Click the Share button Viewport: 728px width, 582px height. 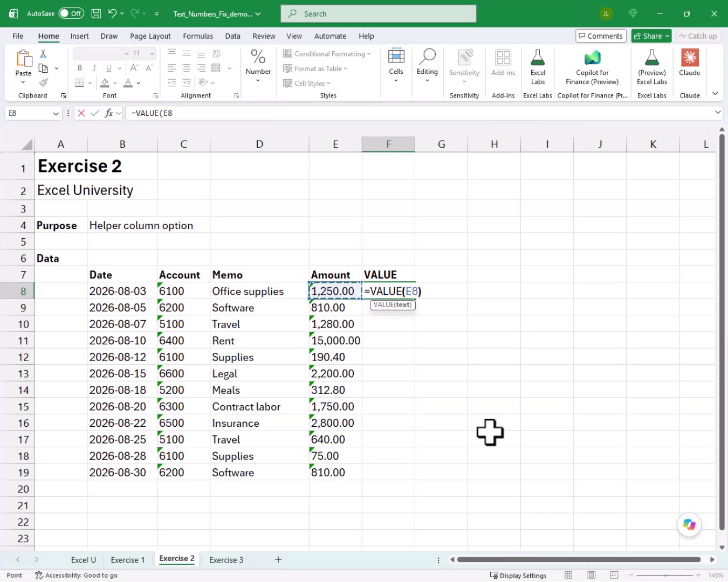click(x=651, y=36)
